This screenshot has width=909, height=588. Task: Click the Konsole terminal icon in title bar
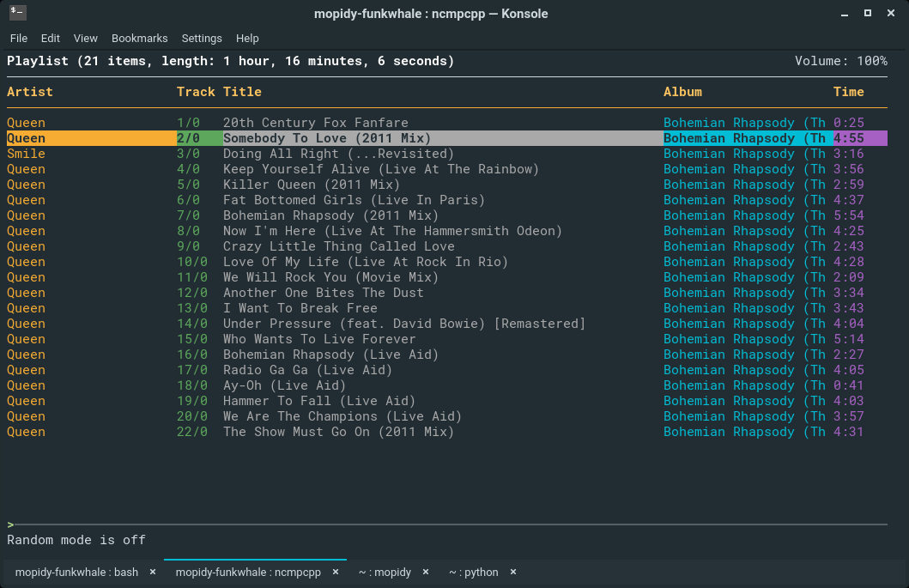point(18,12)
